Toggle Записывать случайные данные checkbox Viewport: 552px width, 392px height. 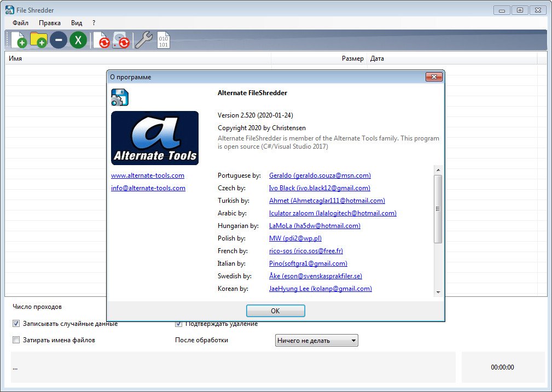click(16, 323)
